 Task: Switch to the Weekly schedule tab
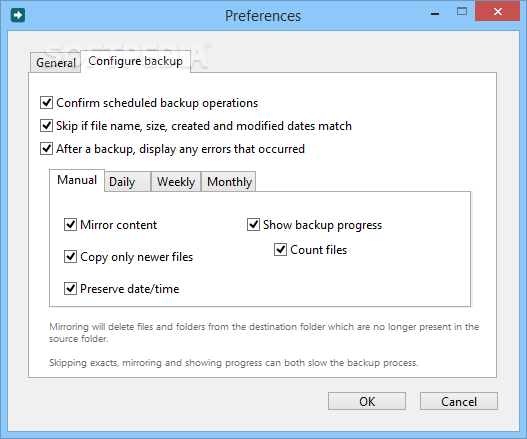tap(176, 182)
